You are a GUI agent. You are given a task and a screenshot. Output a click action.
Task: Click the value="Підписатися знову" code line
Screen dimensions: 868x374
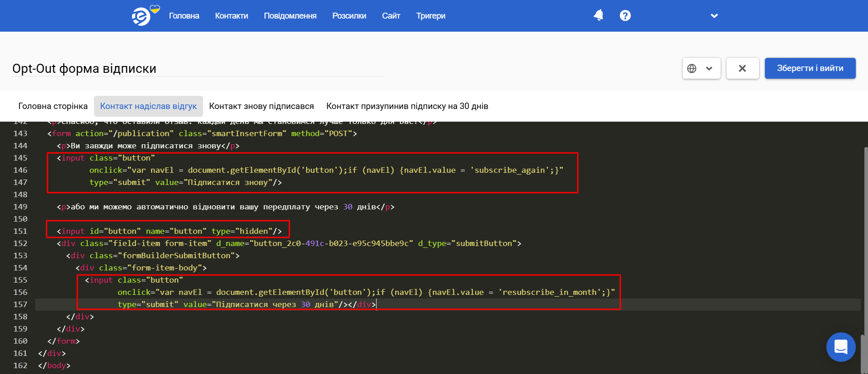tap(185, 182)
